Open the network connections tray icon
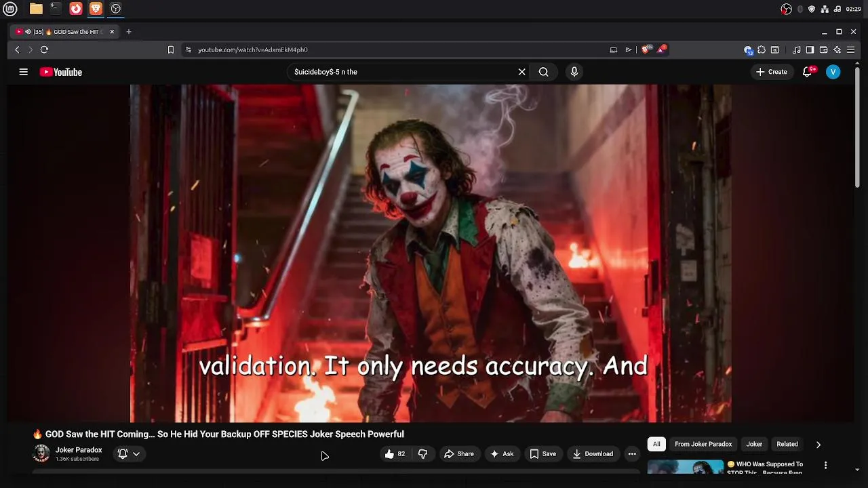868x488 pixels. [825, 9]
